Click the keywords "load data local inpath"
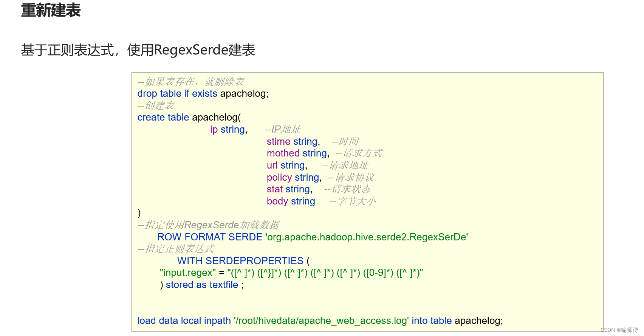The height and width of the screenshot is (336, 644). [184, 321]
